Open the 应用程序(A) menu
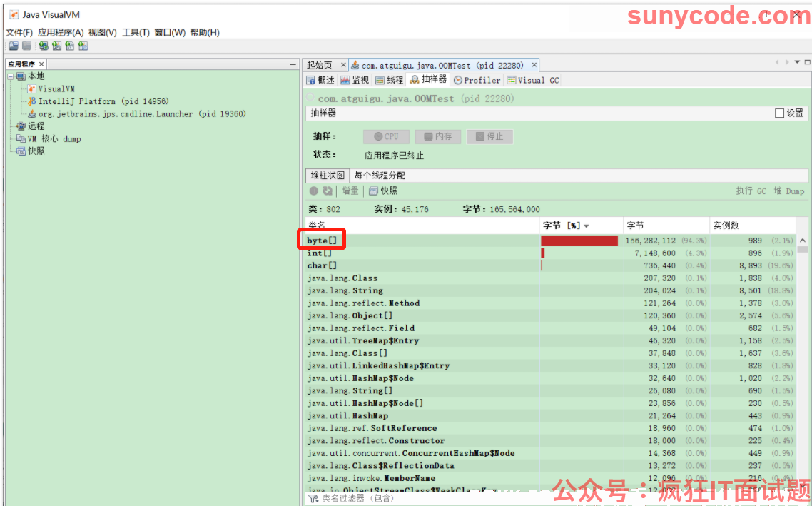Screen dimensions: 812x506 click(x=61, y=32)
